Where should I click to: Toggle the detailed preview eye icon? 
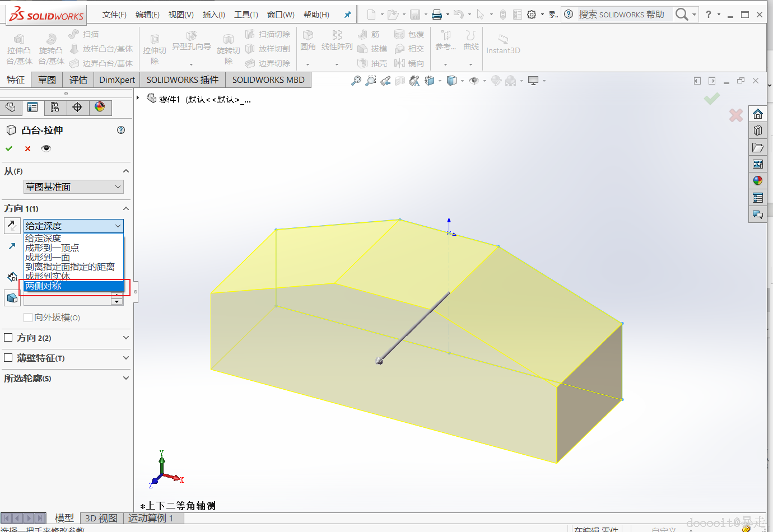(x=46, y=148)
